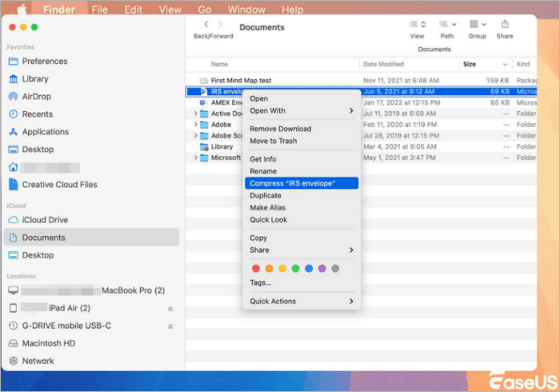Apply the red color tag
Viewport: 560px width, 392px height.
(256, 268)
